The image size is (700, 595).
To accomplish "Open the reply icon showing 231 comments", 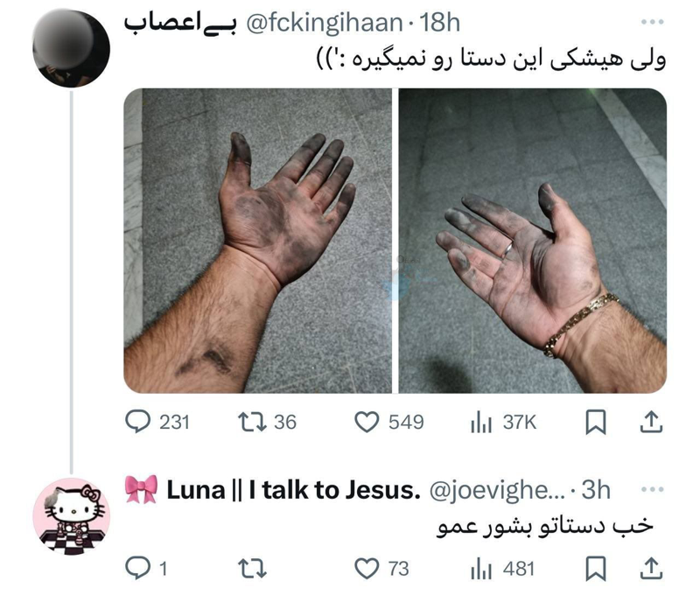I will point(138,422).
